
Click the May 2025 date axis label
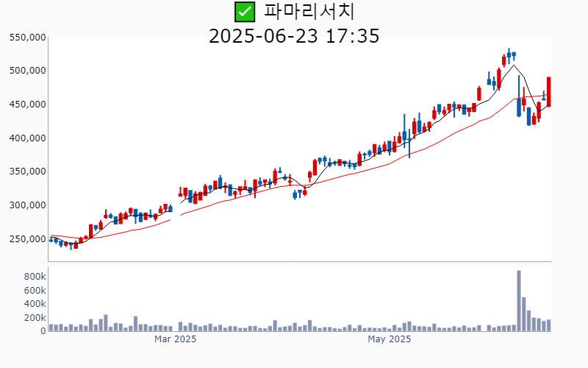pos(390,339)
